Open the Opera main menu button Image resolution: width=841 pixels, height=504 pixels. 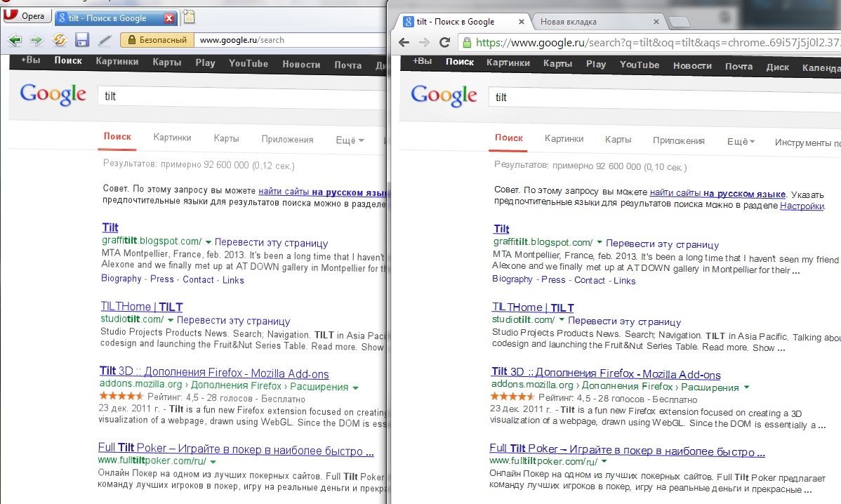(26, 16)
